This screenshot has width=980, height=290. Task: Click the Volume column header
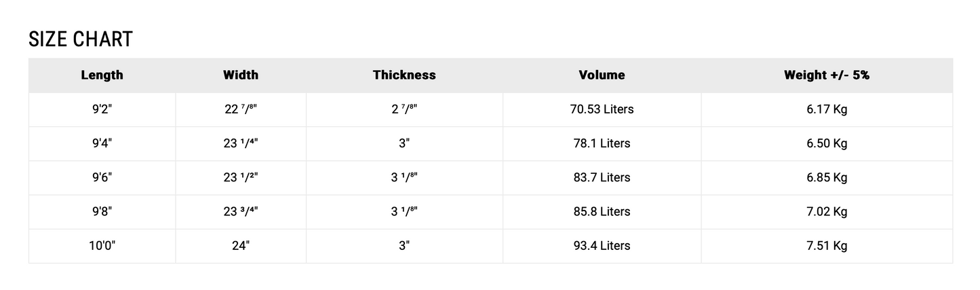point(602,75)
